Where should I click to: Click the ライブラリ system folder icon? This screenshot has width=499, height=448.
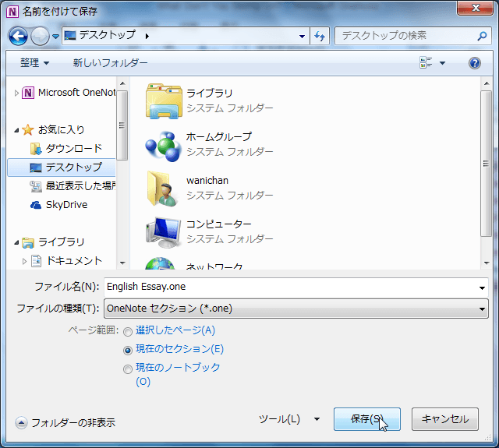click(164, 101)
